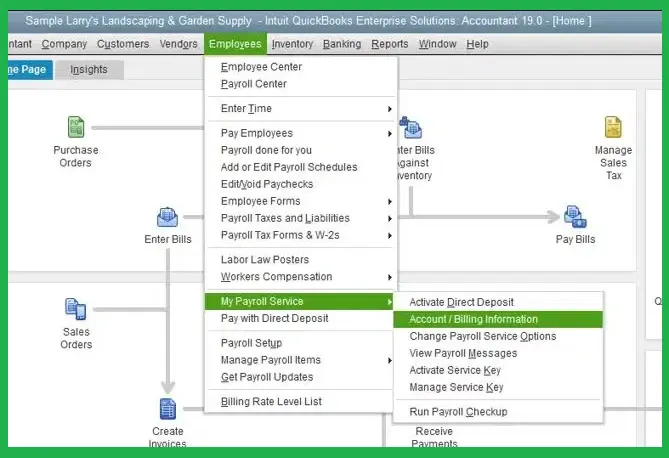Viewport: 669px width, 458px height.
Task: Select Labor Law Posters
Action: [x=301, y=260]
